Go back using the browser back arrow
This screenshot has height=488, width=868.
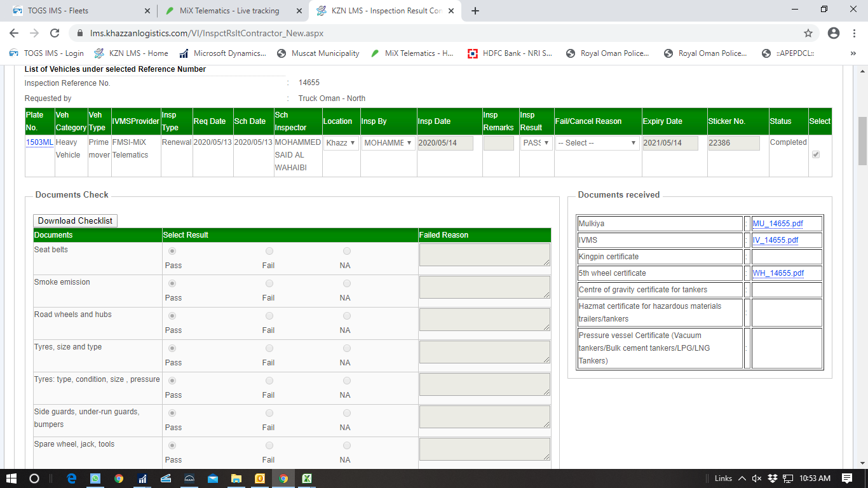[14, 33]
